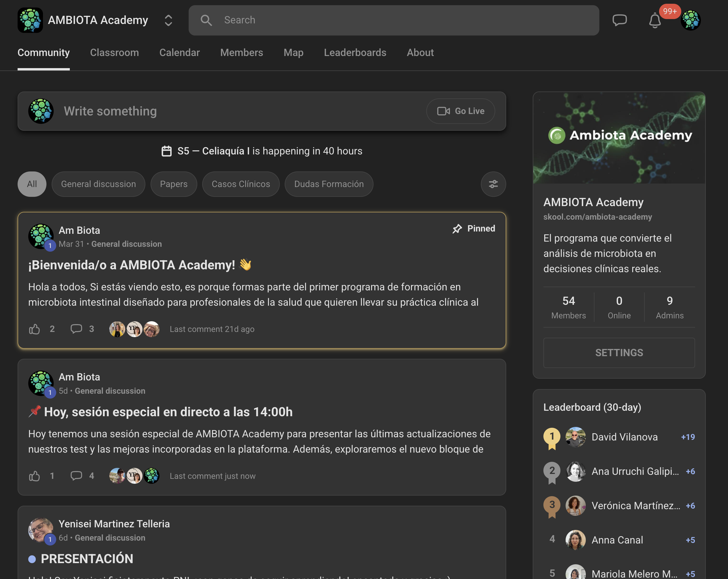The height and width of the screenshot is (579, 728).
Task: Open Am Biota avatar on 5d post
Action: [x=41, y=383]
